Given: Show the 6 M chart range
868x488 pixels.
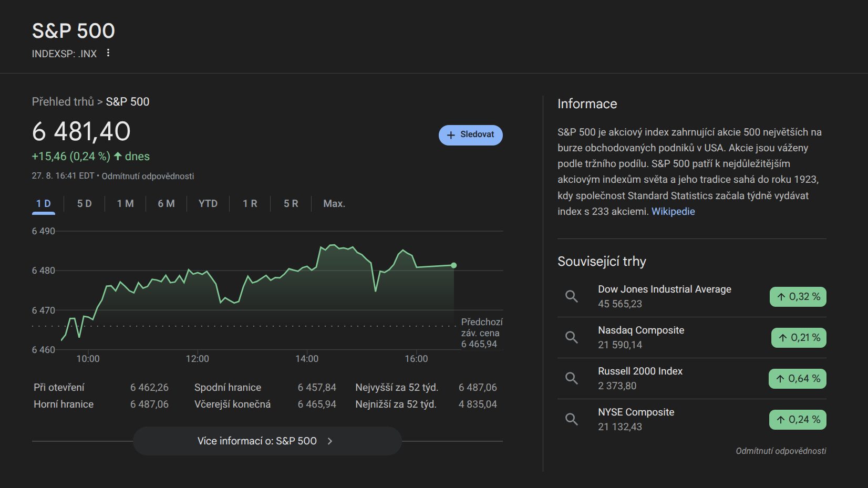Looking at the screenshot, I should click(166, 204).
